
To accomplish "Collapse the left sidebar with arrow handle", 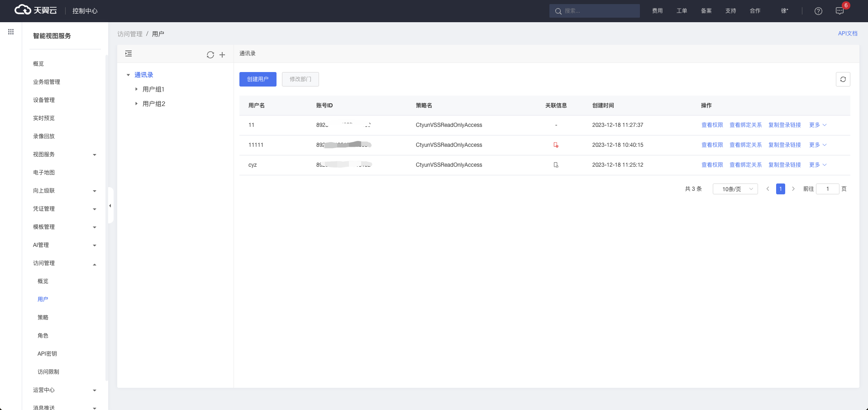I will tap(110, 206).
